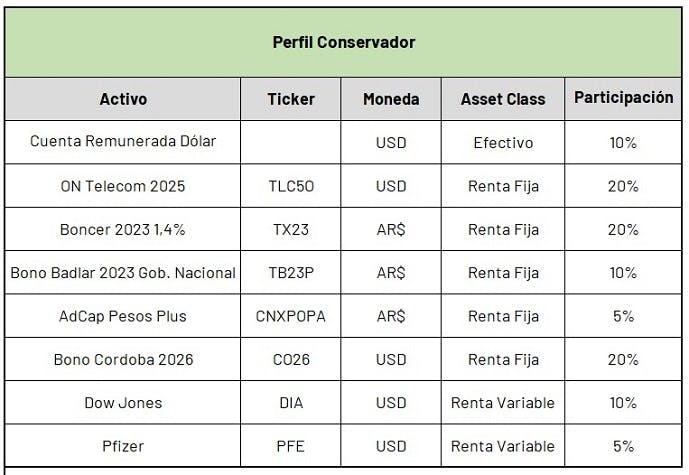Click the CNXPOPA ticker cell
The image size is (689, 475).
tap(291, 316)
